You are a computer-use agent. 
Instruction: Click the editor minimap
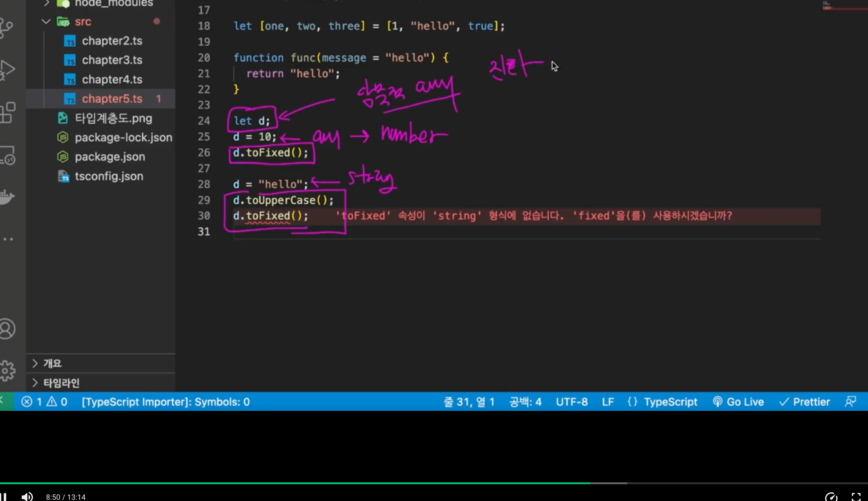[x=845, y=6]
